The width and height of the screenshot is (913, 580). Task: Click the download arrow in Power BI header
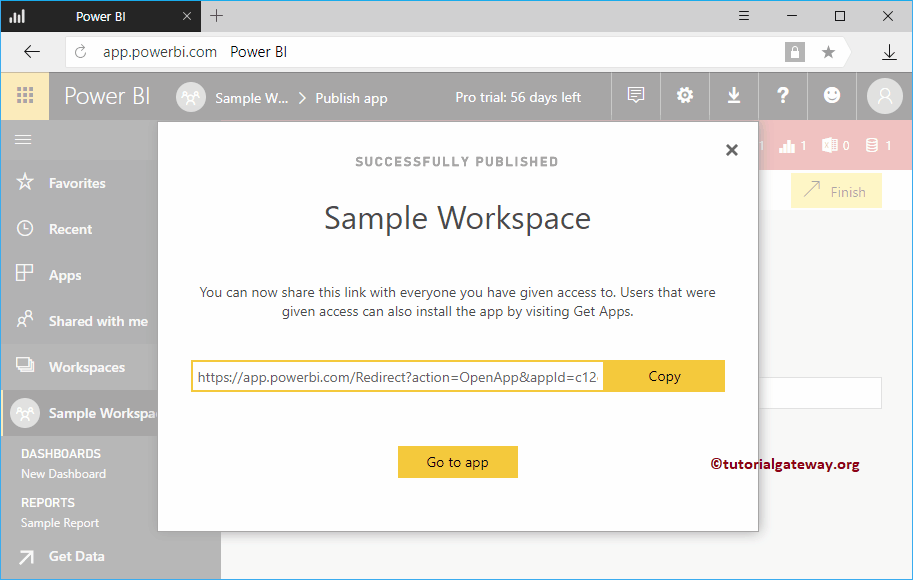coord(734,96)
